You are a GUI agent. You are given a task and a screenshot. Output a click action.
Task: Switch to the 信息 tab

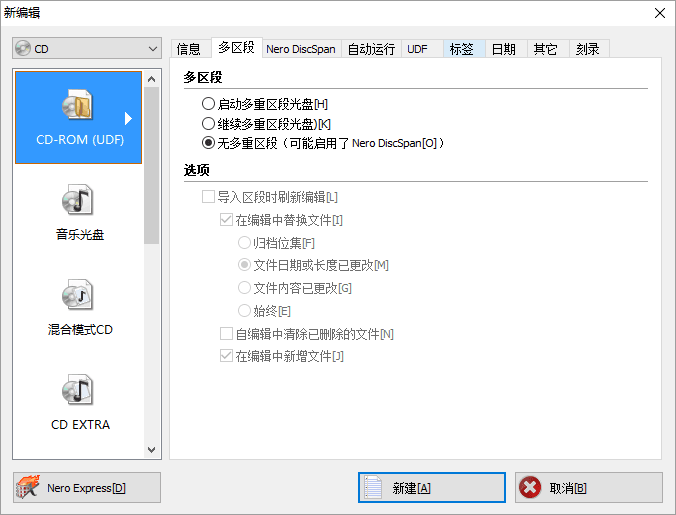[x=189, y=49]
